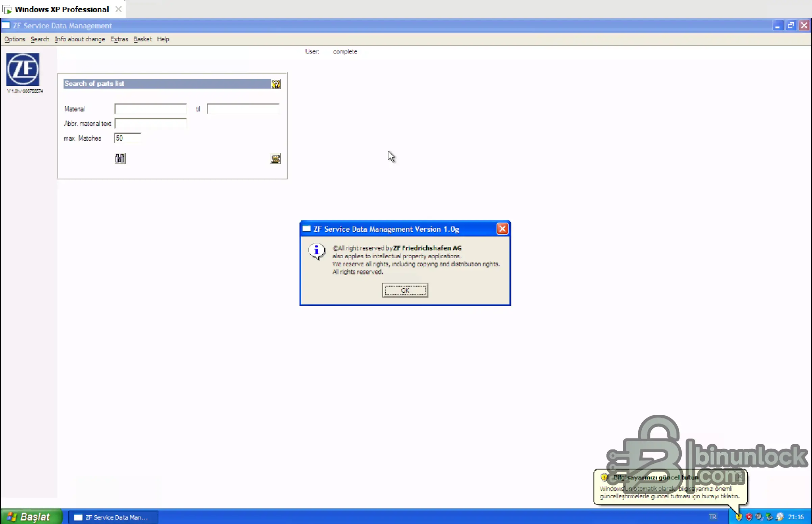Open the Options menu
Screen dimensions: 812x524
15,39
